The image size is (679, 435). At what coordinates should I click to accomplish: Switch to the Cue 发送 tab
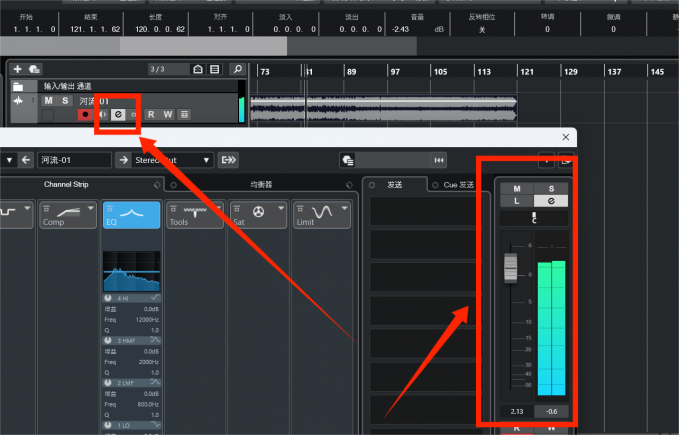pos(458,185)
